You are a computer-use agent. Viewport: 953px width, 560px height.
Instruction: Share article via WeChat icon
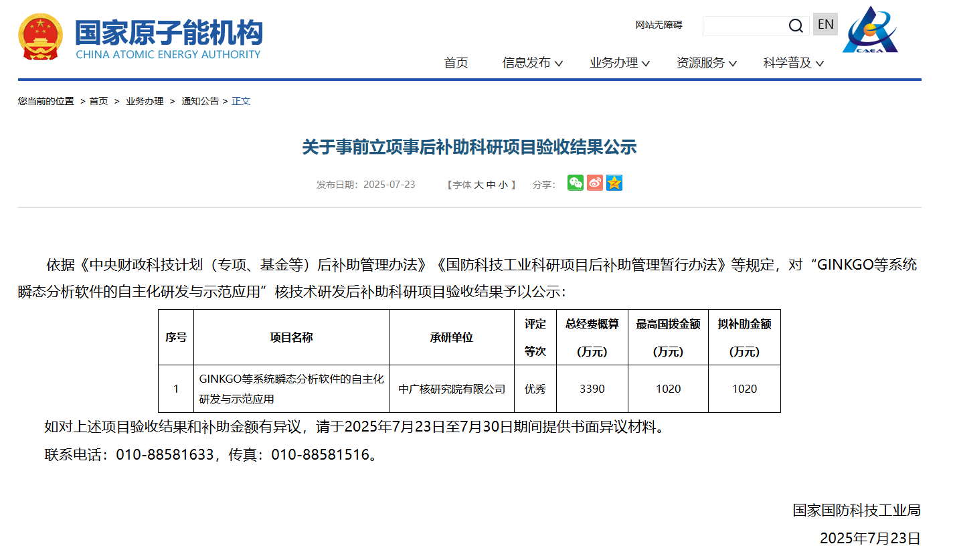[576, 183]
